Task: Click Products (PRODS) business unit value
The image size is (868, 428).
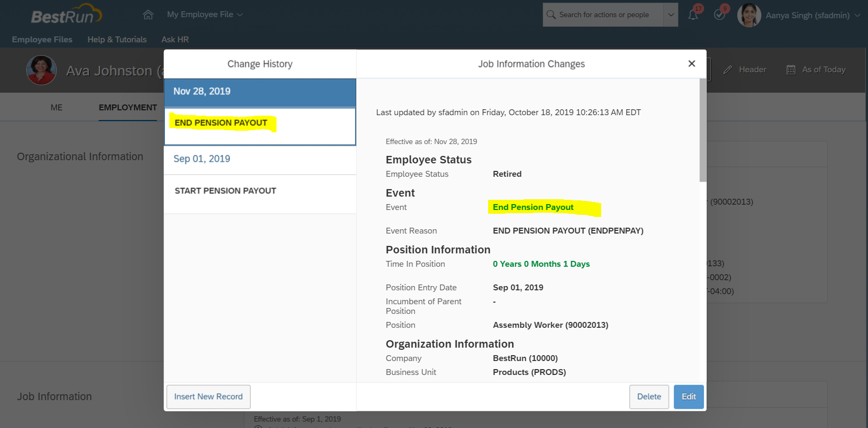Action: (x=529, y=372)
